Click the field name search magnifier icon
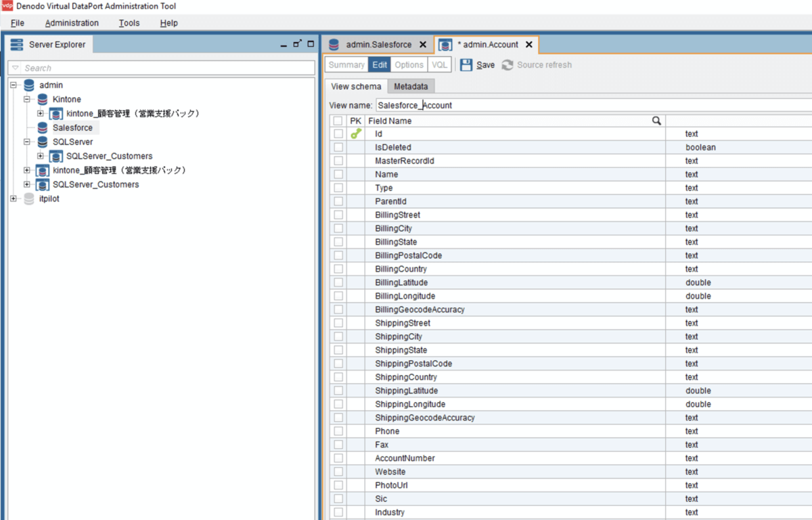 pyautogui.click(x=656, y=121)
